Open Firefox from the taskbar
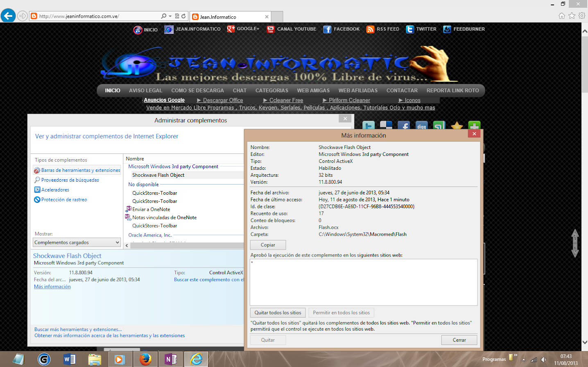Image resolution: width=588 pixels, height=367 pixels. tap(145, 359)
